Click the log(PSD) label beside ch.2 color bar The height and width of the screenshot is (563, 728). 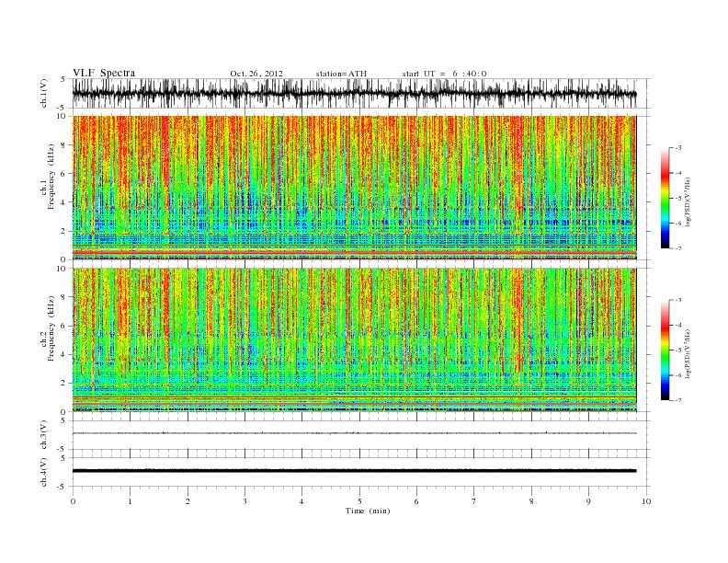(688, 352)
